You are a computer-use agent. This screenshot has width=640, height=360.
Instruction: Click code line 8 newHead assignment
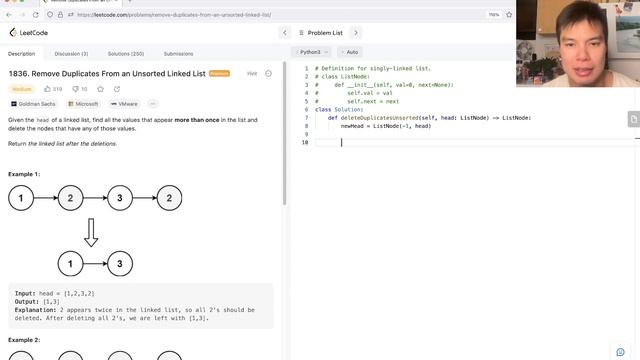pyautogui.click(x=386, y=126)
